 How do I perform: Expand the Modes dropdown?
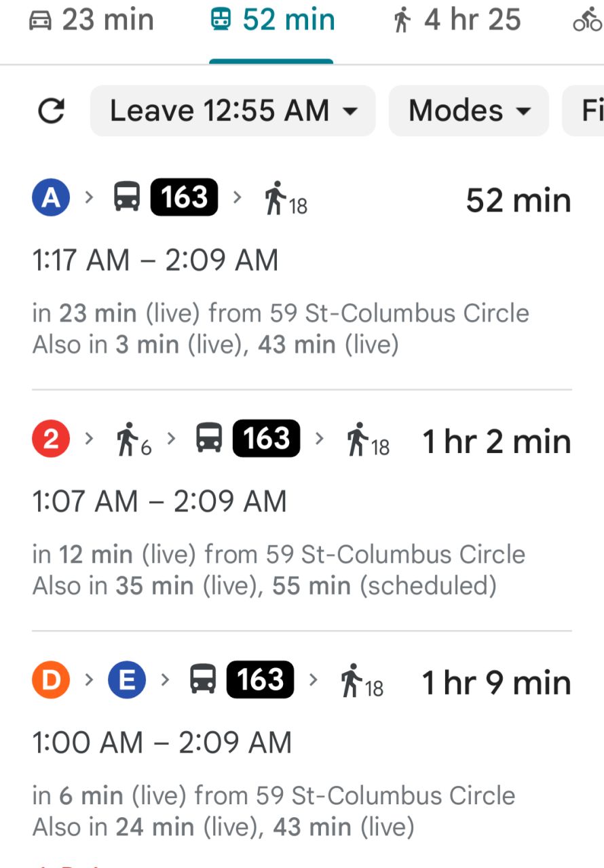pos(469,111)
